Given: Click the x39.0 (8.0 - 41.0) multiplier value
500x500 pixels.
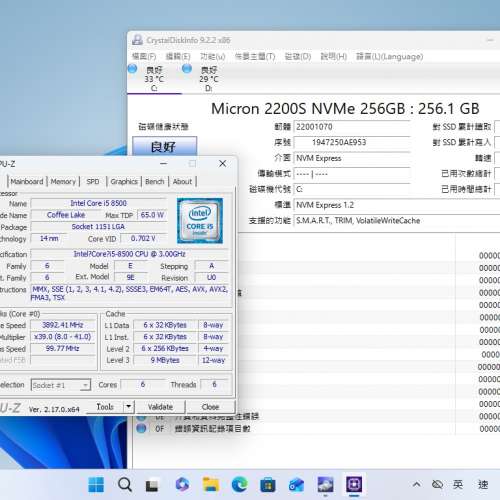Looking at the screenshot, I should pos(63,337).
